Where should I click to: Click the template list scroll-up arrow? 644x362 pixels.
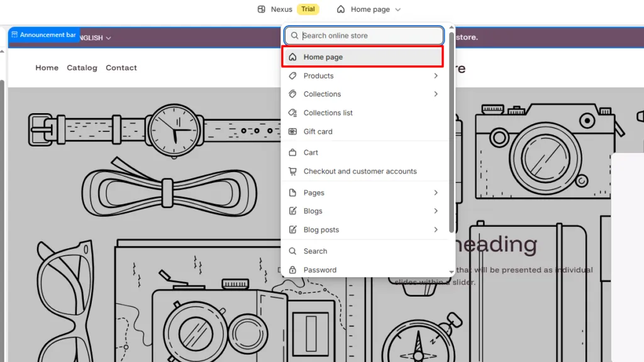[452, 27]
